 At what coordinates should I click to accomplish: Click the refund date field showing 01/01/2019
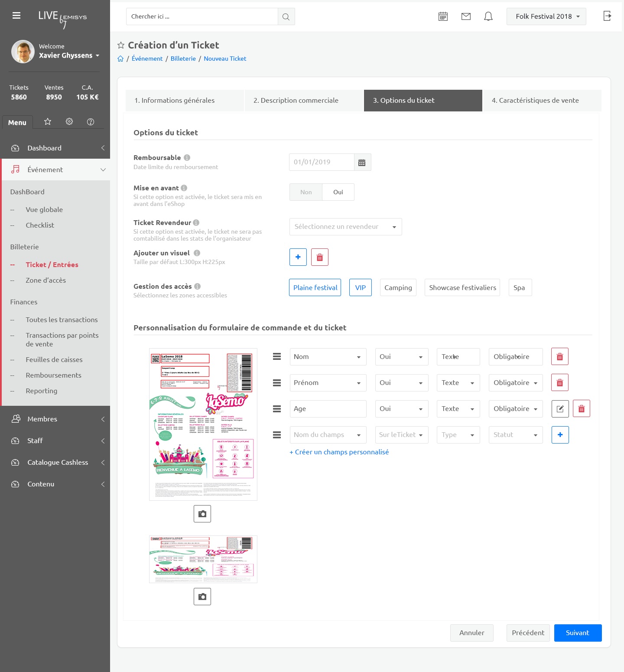(x=322, y=162)
